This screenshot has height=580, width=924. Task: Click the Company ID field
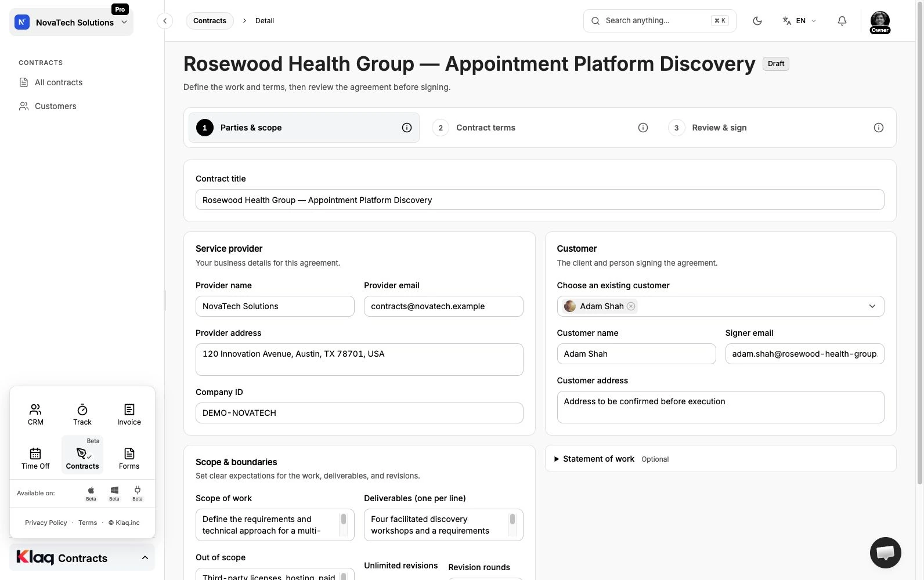pos(359,413)
